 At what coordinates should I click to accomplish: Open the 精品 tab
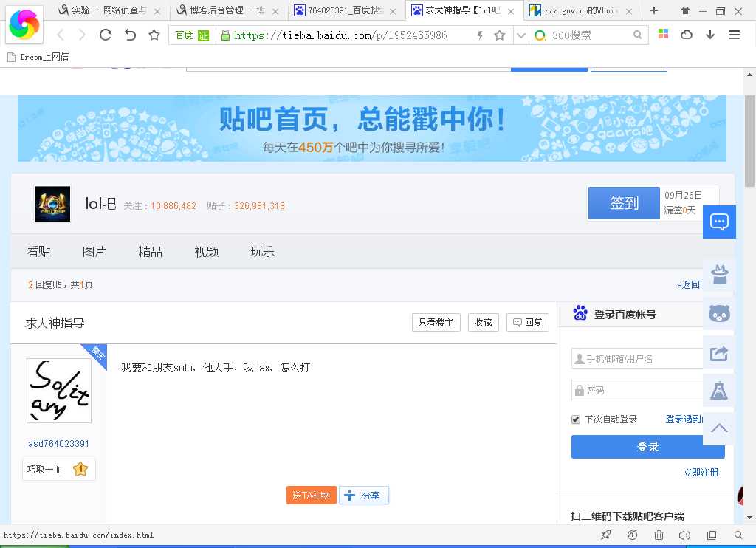150,251
